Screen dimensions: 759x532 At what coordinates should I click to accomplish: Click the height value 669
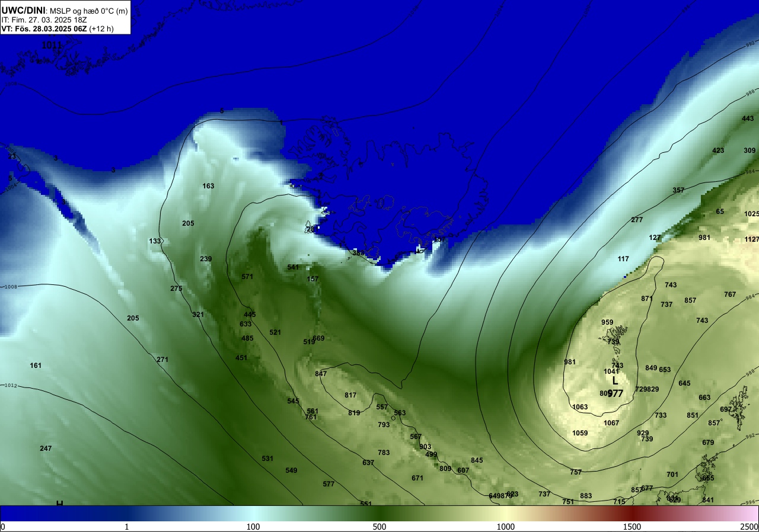(318, 338)
